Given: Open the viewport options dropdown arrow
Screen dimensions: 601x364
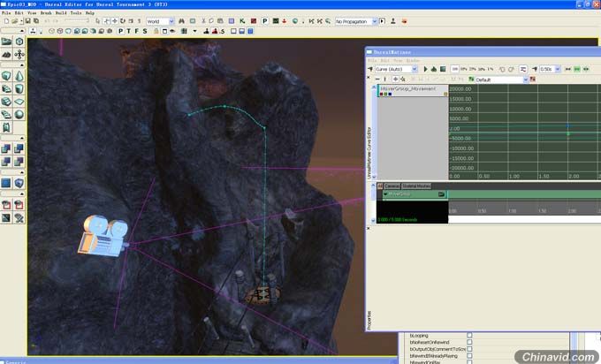Looking at the screenshot, I should point(194,31).
